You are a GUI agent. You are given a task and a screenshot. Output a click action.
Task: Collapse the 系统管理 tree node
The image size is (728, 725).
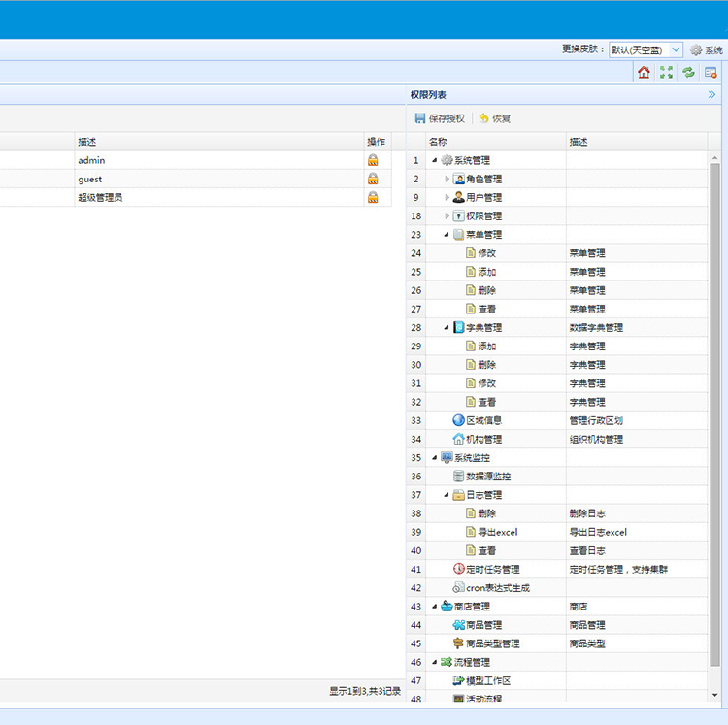click(x=435, y=160)
